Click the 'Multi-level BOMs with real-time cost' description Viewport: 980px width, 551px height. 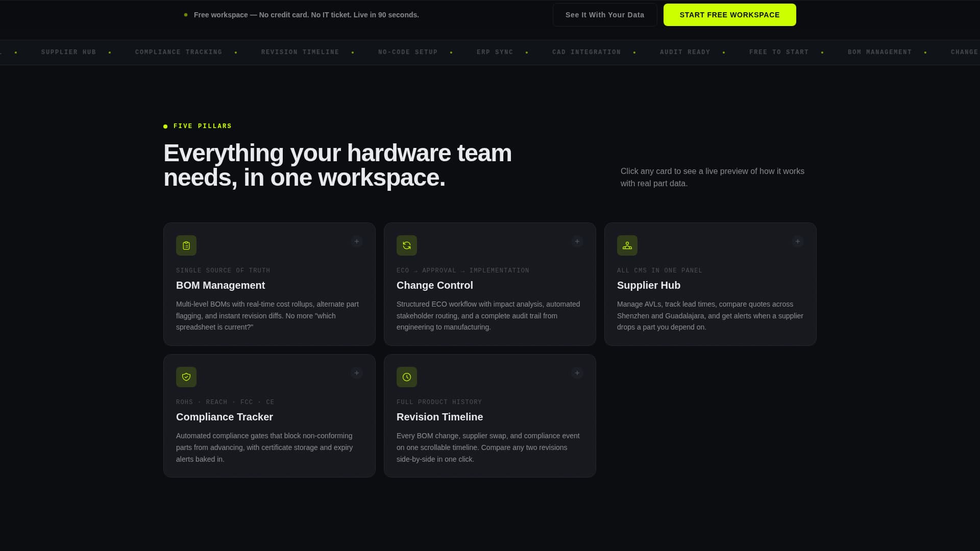click(x=267, y=316)
